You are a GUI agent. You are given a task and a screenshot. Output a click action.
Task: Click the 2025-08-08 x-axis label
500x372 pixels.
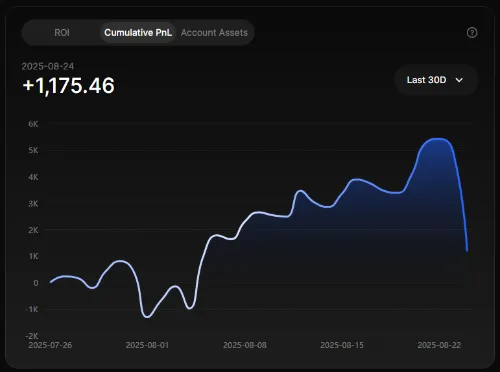point(245,345)
